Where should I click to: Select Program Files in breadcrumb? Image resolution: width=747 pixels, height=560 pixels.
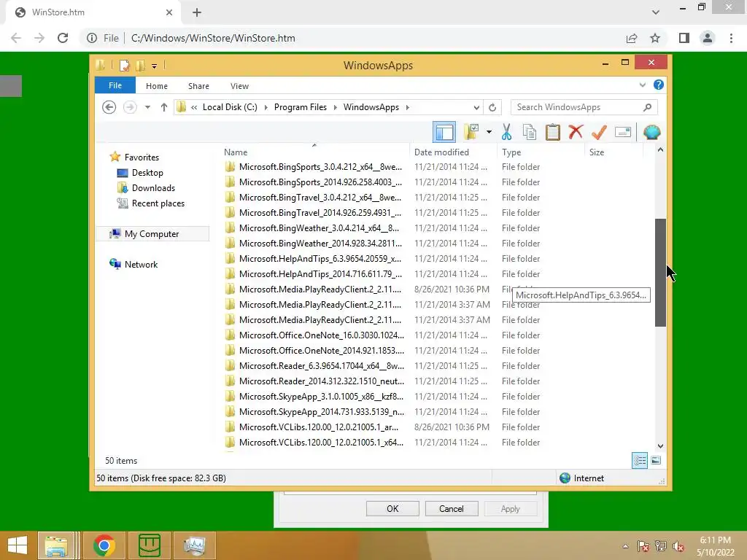pos(300,107)
